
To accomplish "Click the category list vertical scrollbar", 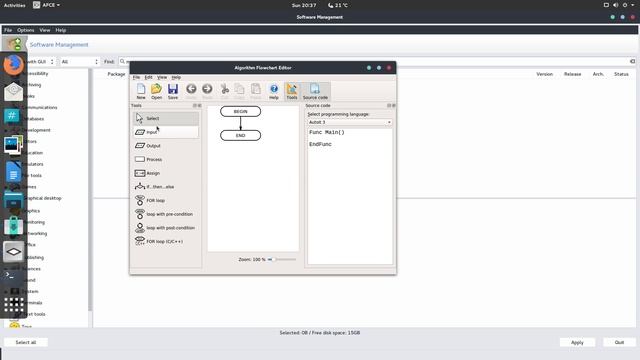I will [x=90, y=190].
